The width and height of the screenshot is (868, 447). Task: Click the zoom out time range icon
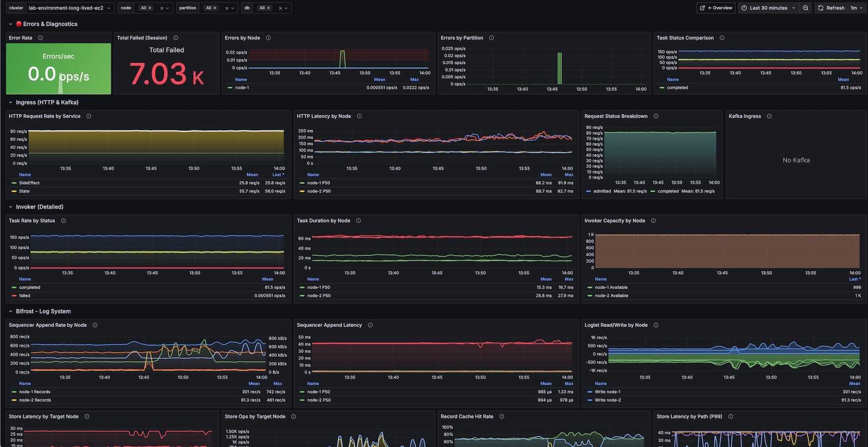coord(806,8)
